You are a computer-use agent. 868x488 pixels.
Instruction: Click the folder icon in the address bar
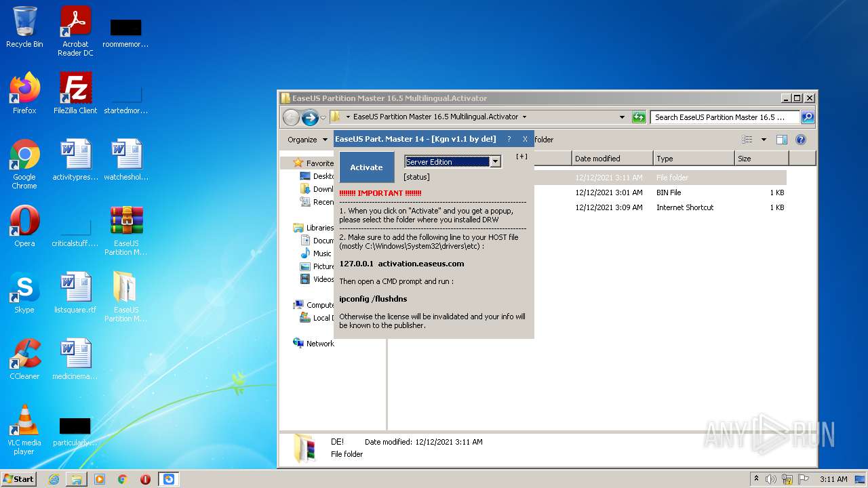336,117
